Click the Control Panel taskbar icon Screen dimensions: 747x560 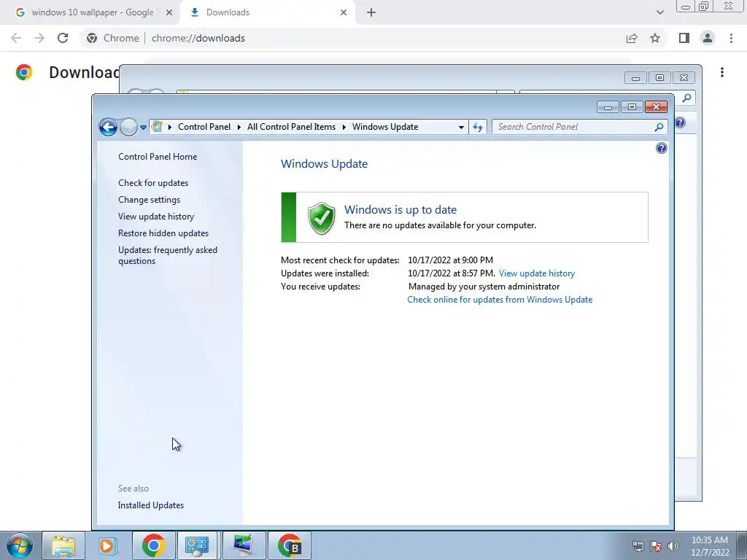pyautogui.click(x=197, y=545)
